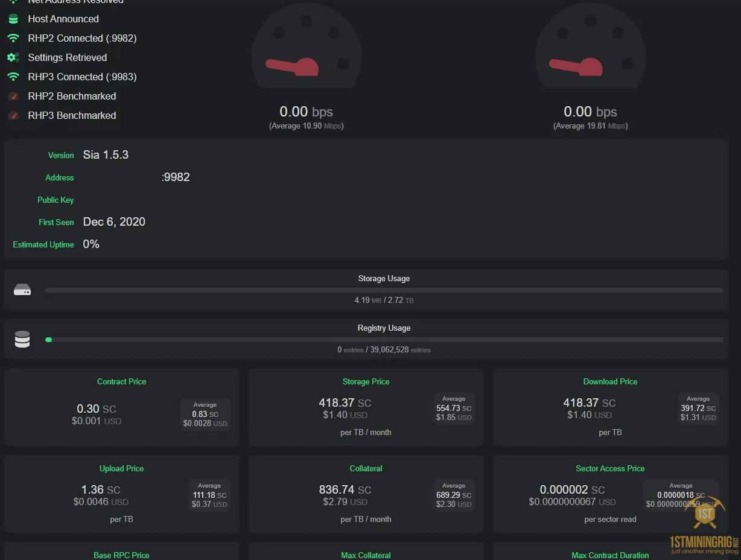Click the RHP3 Connected wifi icon
Screen dimensions: 741x560
coord(13,77)
